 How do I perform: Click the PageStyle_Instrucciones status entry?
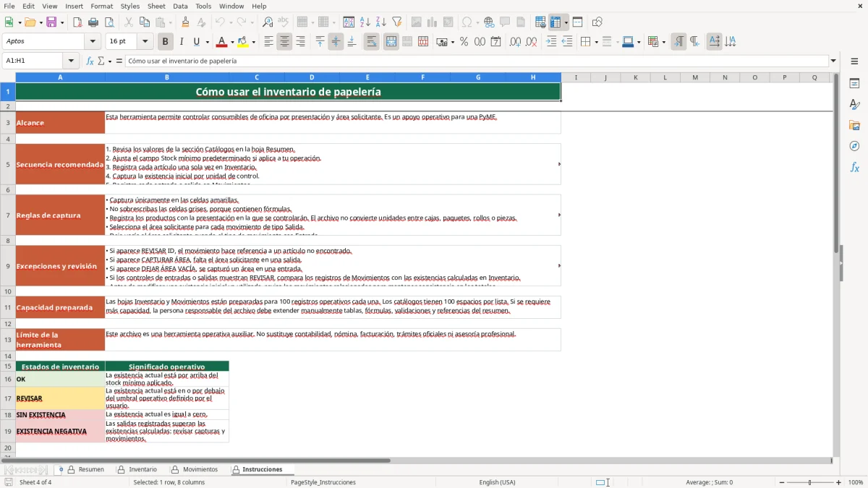[x=323, y=482]
